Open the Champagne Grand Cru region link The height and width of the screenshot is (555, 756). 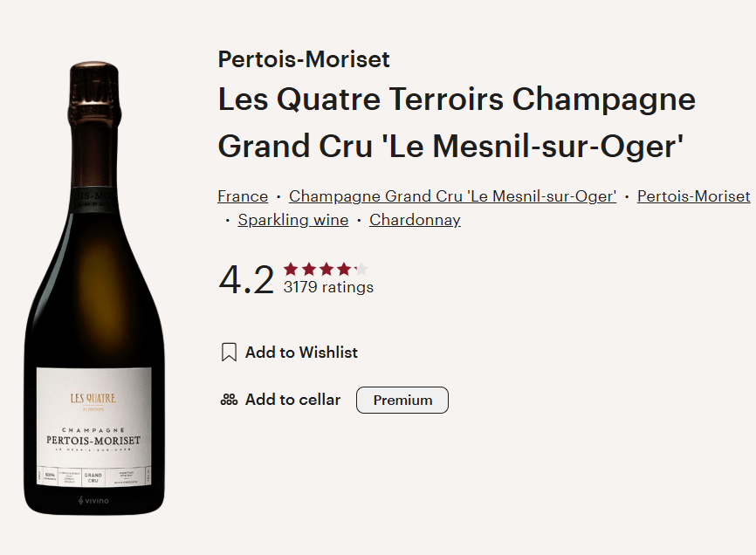(452, 195)
